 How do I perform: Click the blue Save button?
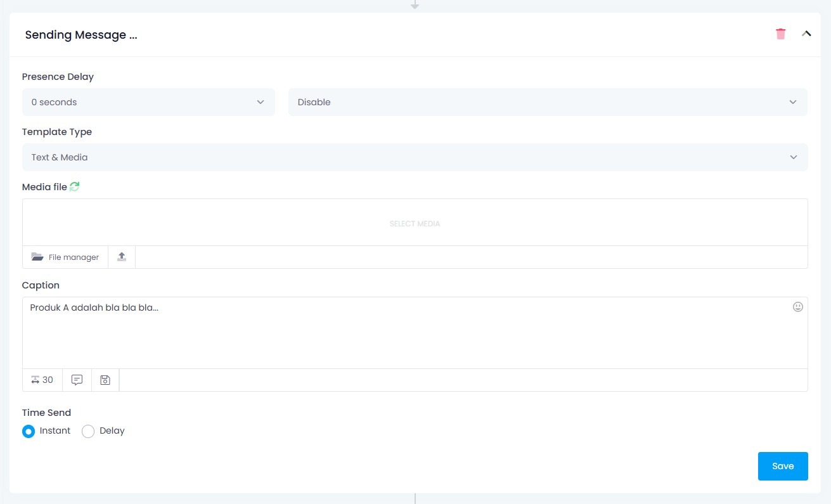(x=783, y=466)
